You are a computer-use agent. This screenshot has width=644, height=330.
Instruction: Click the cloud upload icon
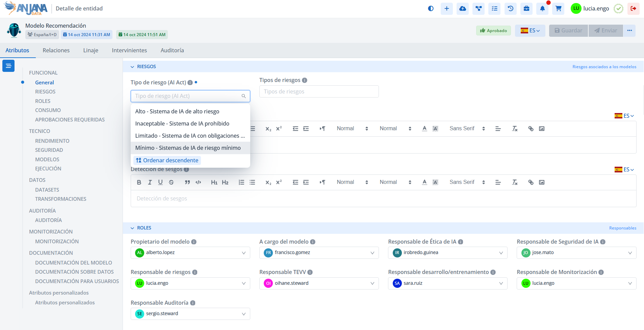click(x=463, y=9)
